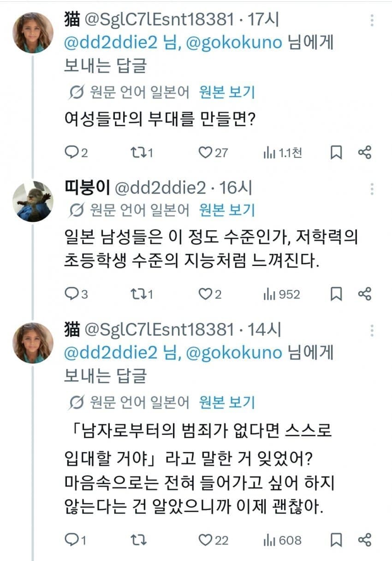Image resolution: width=392 pixels, height=561 pixels.
Task: View analytics showing 952 views
Action: pos(281,294)
